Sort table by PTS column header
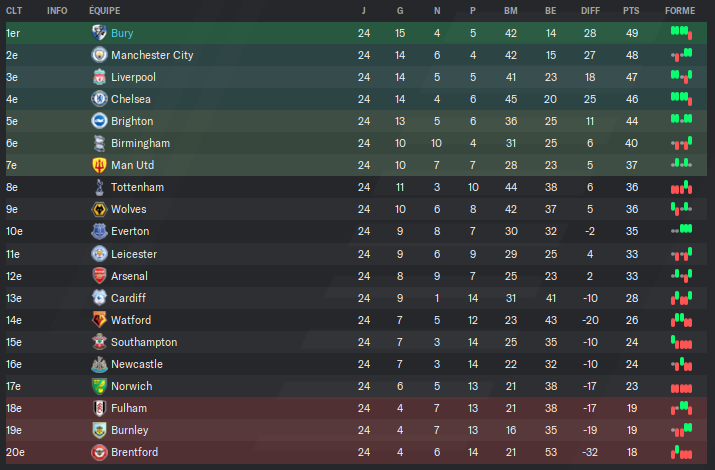 coord(631,10)
